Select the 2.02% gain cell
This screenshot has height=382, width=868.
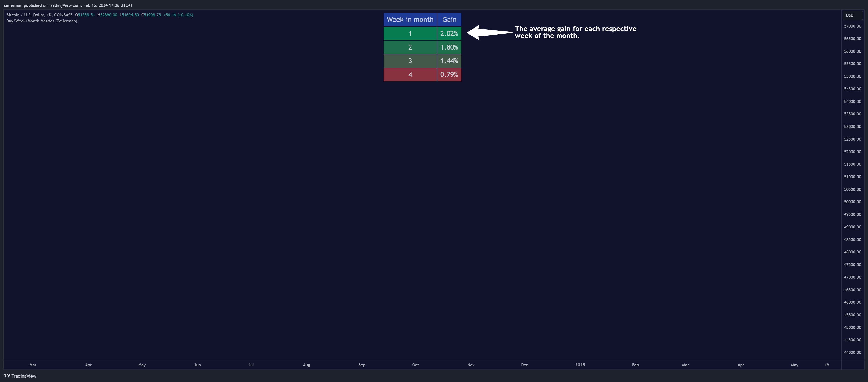pyautogui.click(x=449, y=33)
